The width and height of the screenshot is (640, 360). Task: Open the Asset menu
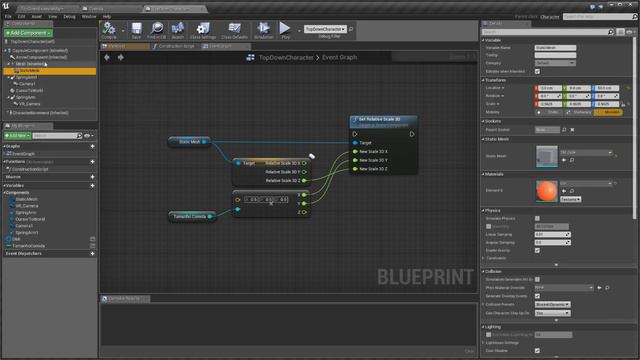(36, 17)
